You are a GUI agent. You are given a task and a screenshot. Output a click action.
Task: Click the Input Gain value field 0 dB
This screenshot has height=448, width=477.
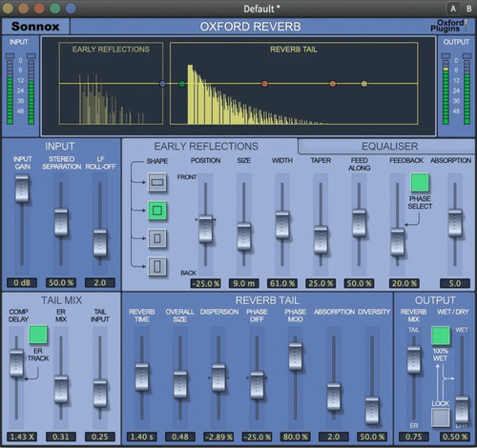coord(22,283)
